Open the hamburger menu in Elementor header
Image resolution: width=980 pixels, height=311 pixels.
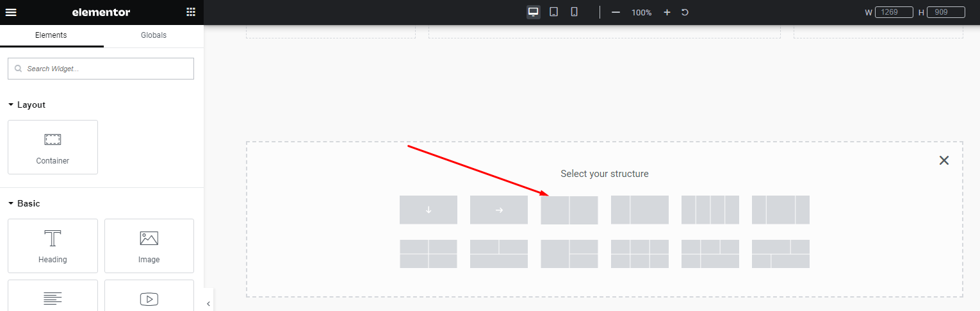pyautogui.click(x=11, y=12)
